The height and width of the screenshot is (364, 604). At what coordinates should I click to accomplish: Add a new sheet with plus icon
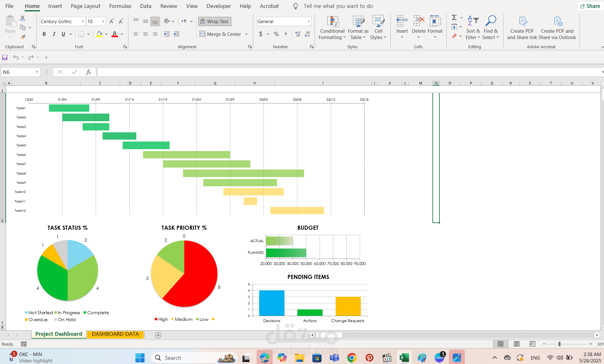(158, 335)
